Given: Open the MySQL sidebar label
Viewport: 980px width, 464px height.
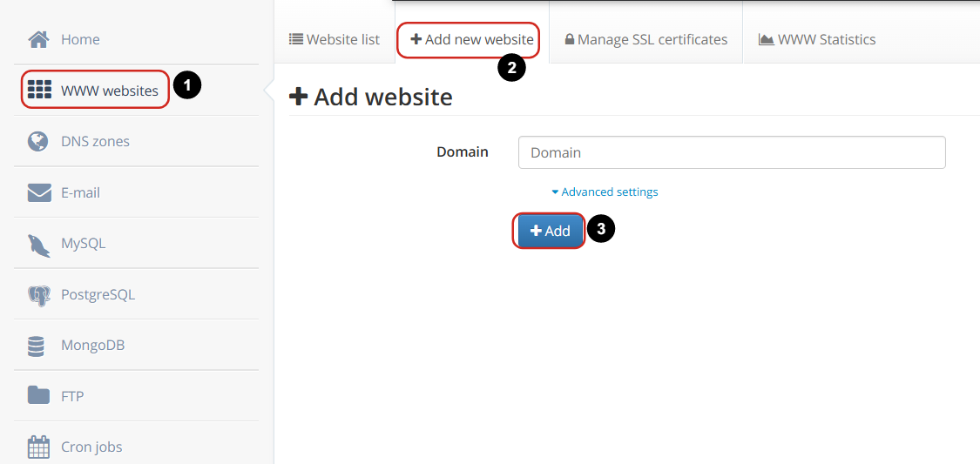Looking at the screenshot, I should click(83, 244).
